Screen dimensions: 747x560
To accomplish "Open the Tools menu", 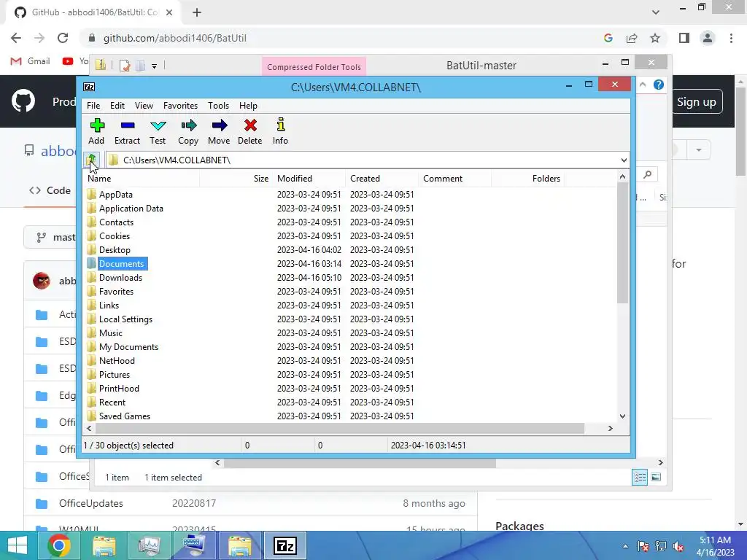I will (218, 106).
